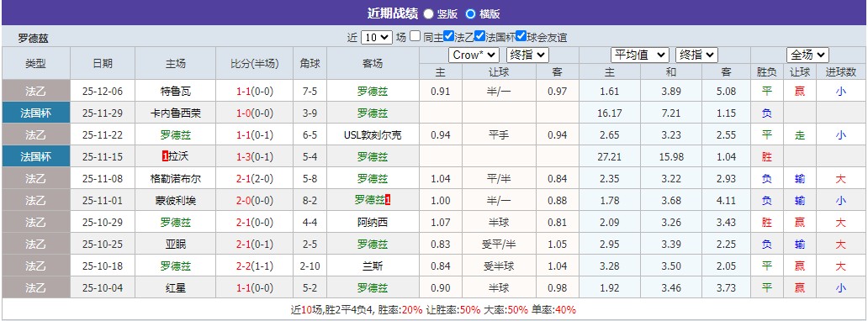Open the 终指 dropdown beside Crow*
Image resolution: width=868 pixels, height=321 pixels.
coord(527,55)
